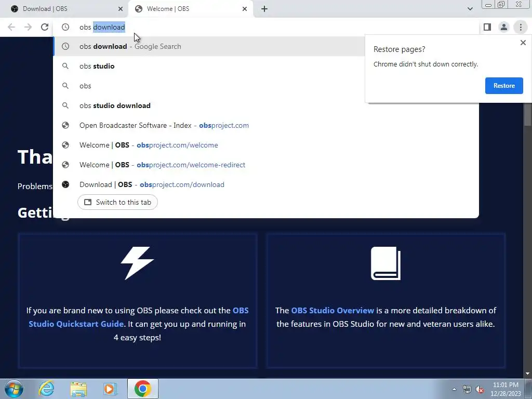Click the scrollbar down arrow
Image resolution: width=532 pixels, height=399 pixels.
click(x=527, y=374)
